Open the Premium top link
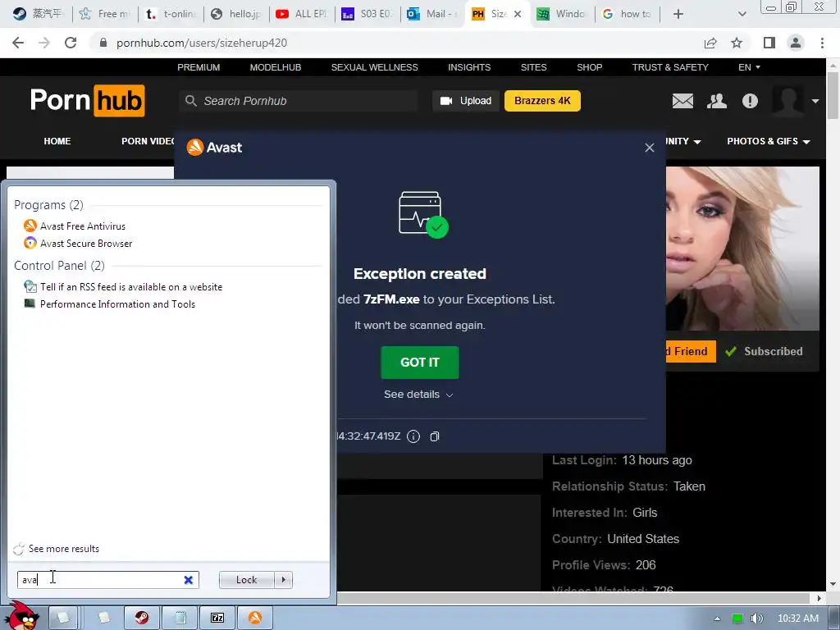Screen dimensions: 840x630 199,67
